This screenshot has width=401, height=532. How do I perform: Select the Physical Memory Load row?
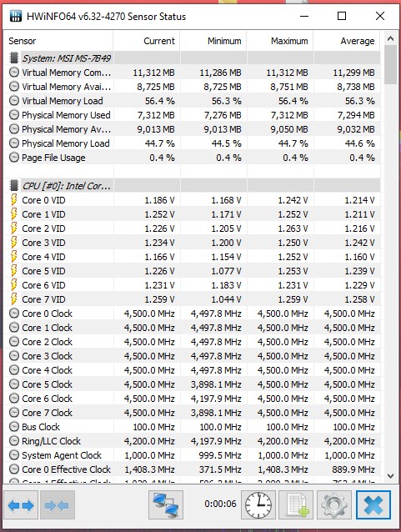click(192, 143)
